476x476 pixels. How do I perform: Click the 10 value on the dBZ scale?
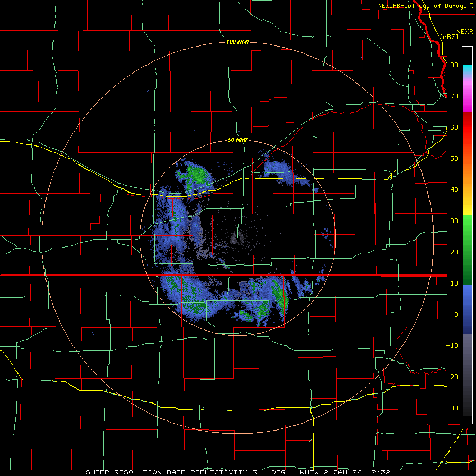pyautogui.click(x=454, y=283)
